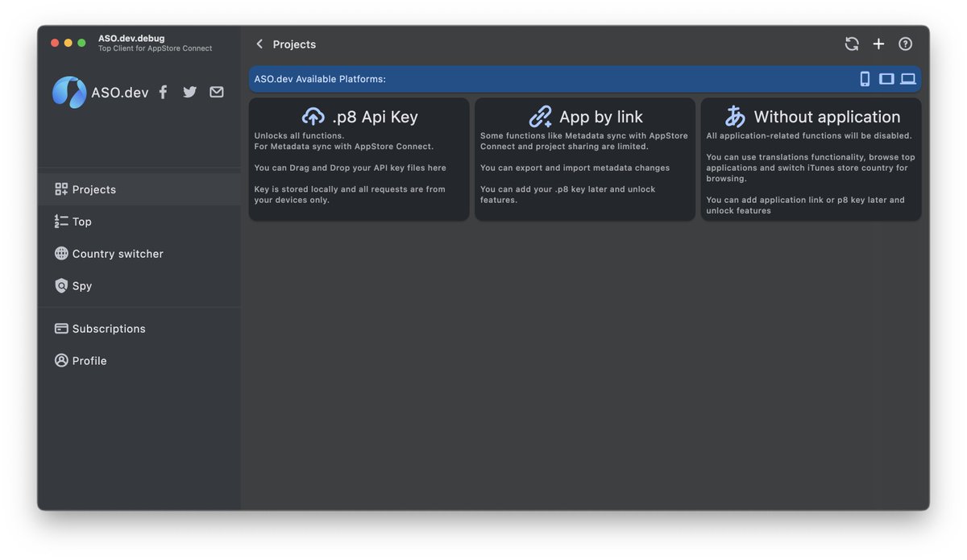Viewport: 967px width, 560px height.
Task: Choose the .p8 Api Key card title
Action: pos(375,117)
